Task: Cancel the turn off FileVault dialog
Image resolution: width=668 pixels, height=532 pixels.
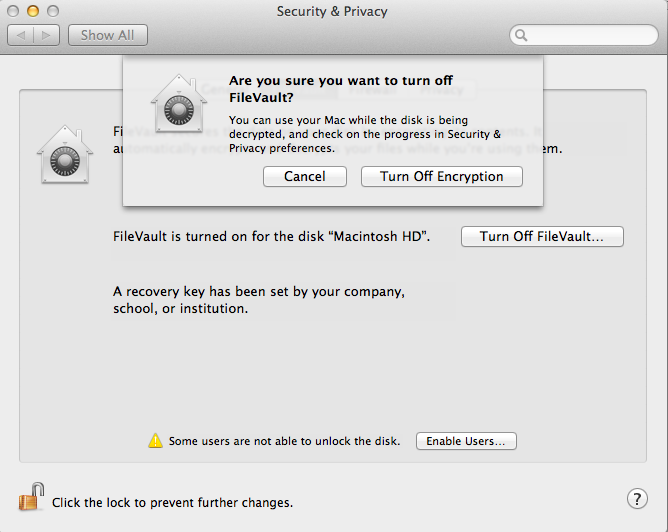Action: (304, 176)
